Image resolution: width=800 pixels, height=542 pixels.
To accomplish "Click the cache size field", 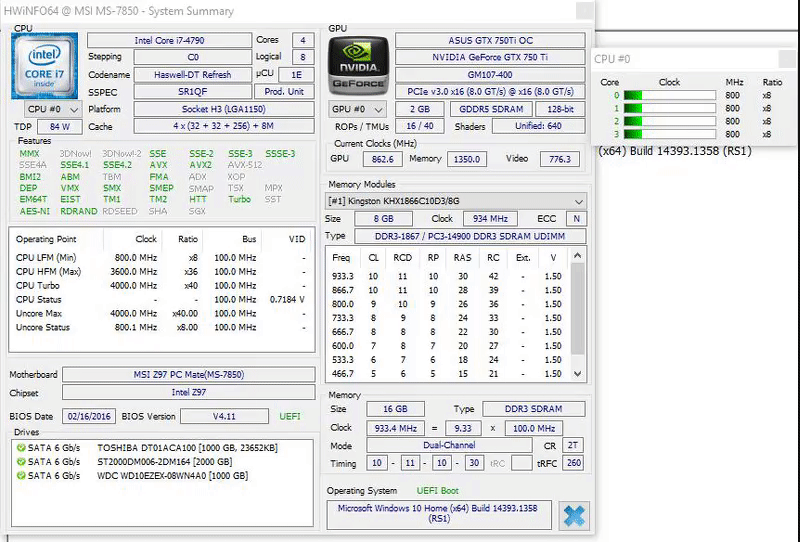I will coord(224,126).
